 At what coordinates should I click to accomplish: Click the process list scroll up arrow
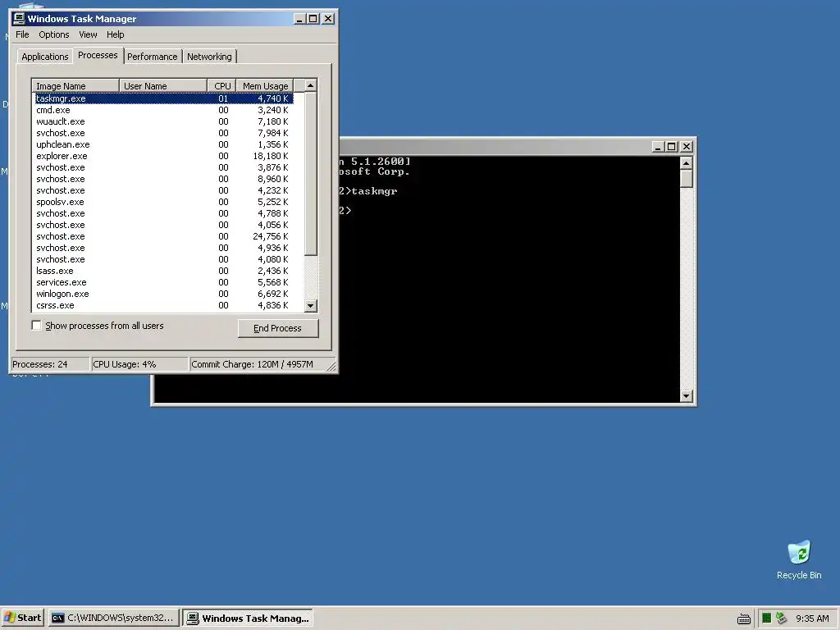(311, 85)
